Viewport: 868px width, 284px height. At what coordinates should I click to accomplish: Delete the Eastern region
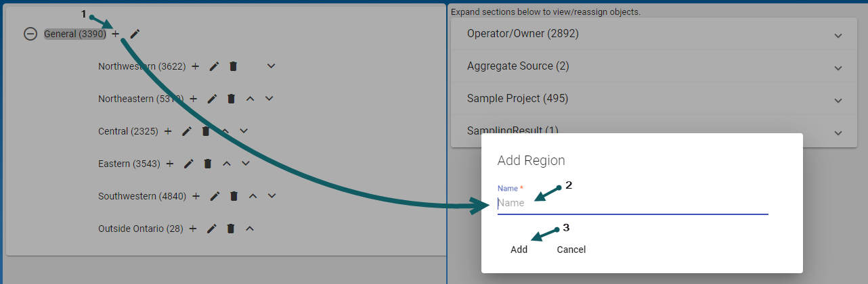pos(208,164)
